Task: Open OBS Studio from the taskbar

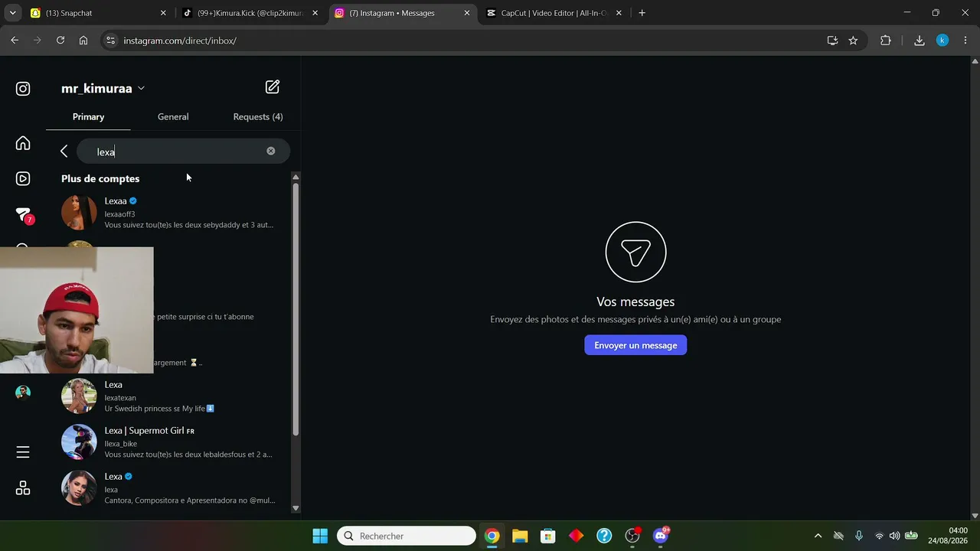Action: (x=632, y=536)
